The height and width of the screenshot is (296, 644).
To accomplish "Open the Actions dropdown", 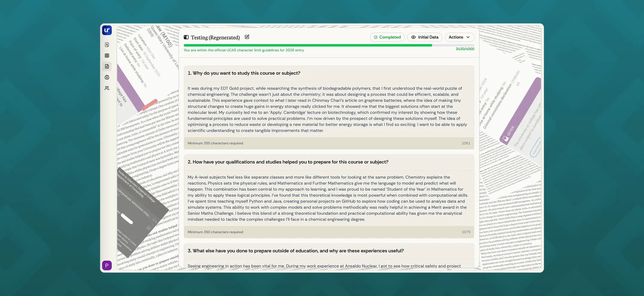I will [x=459, y=37].
